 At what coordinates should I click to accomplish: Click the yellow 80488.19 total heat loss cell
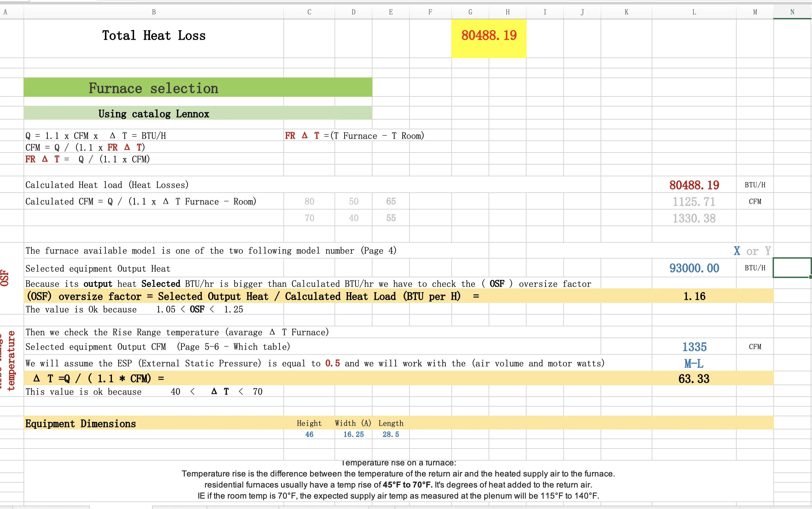(489, 38)
